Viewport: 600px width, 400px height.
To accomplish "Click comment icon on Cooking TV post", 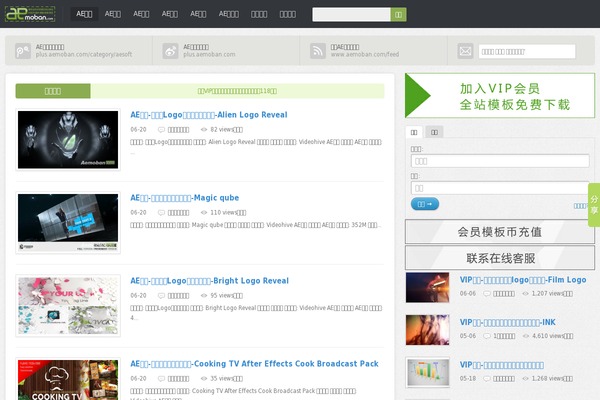I will [x=161, y=379].
